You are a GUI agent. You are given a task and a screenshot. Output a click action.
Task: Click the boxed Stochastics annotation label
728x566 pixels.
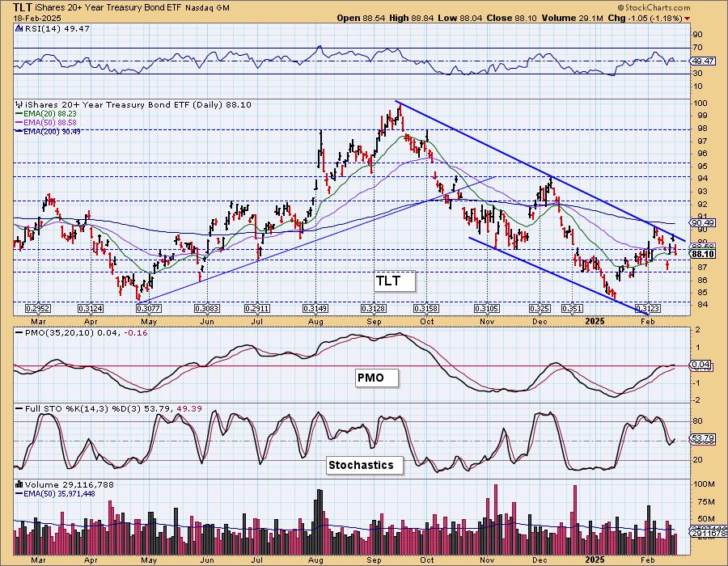pyautogui.click(x=365, y=465)
